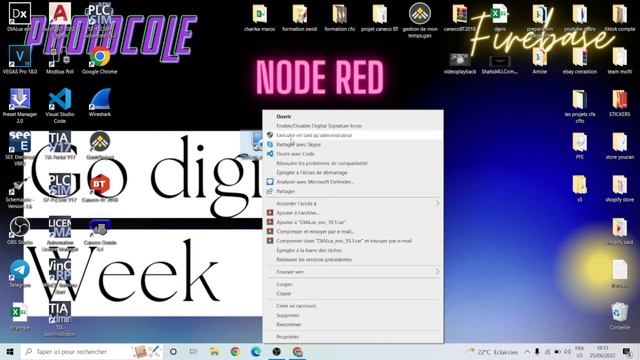Launch OBS Studio from the desktop
Screen dimensions: 640x360
20,231
